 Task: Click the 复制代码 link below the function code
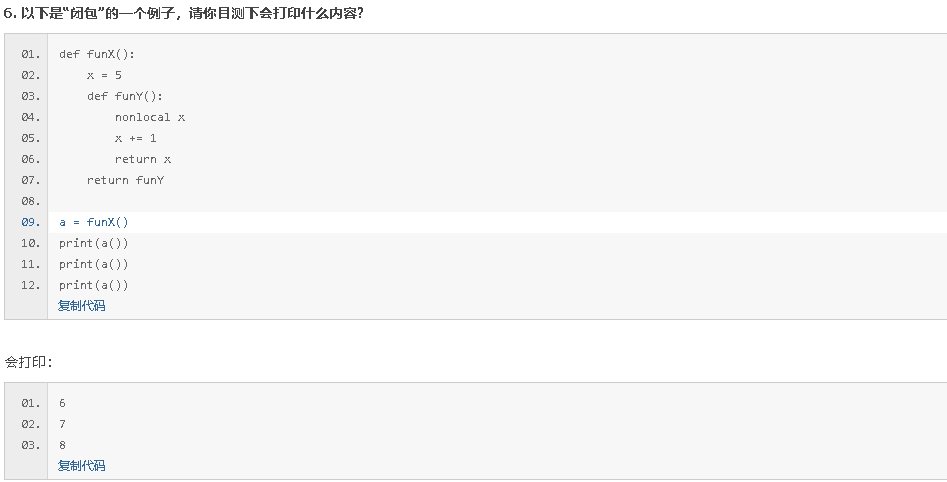pos(81,306)
